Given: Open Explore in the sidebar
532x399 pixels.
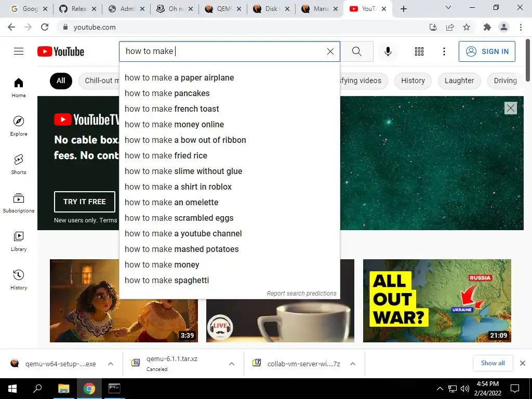Looking at the screenshot, I should click(x=19, y=126).
